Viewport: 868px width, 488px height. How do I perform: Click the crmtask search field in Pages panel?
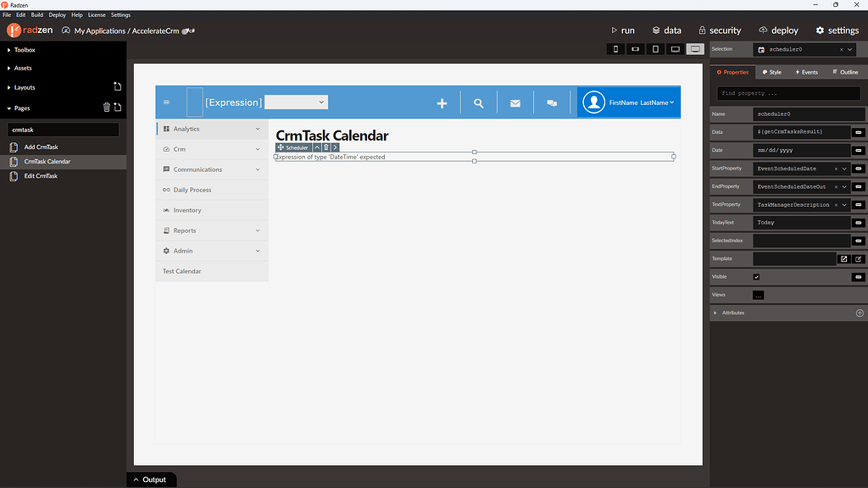coord(64,129)
